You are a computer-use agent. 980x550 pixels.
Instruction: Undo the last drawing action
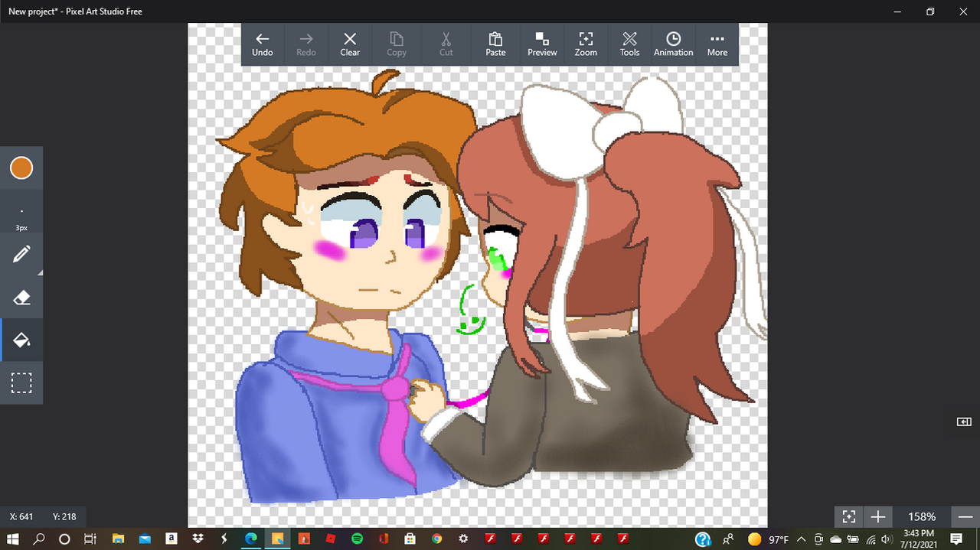click(x=263, y=44)
